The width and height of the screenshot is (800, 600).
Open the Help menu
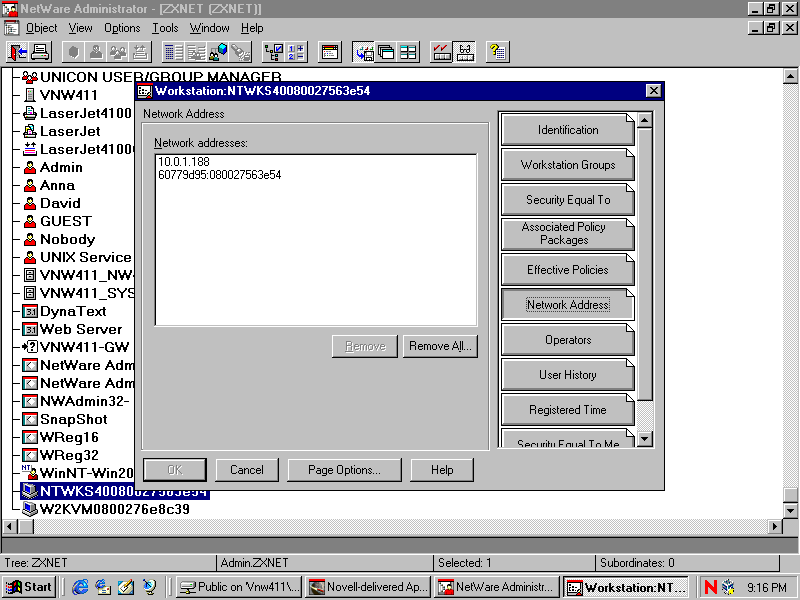pos(252,28)
